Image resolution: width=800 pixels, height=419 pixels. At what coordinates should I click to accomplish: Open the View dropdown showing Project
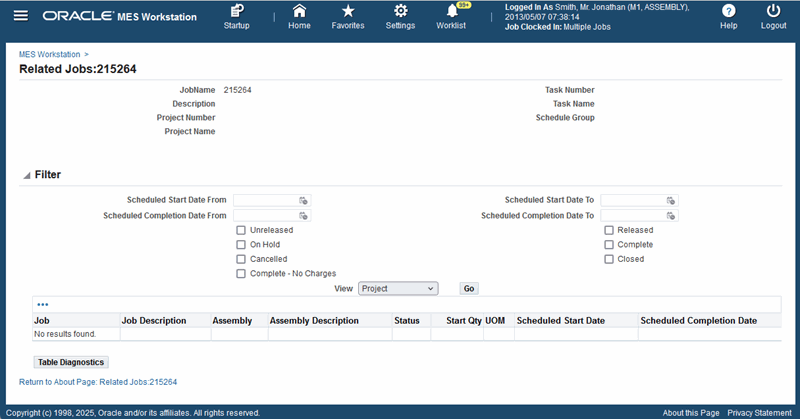pyautogui.click(x=398, y=288)
